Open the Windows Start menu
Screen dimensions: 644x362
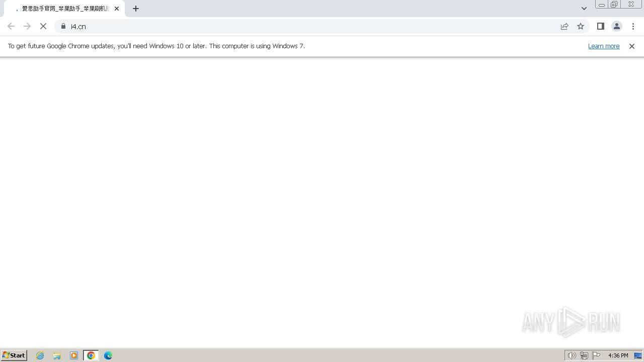14,355
